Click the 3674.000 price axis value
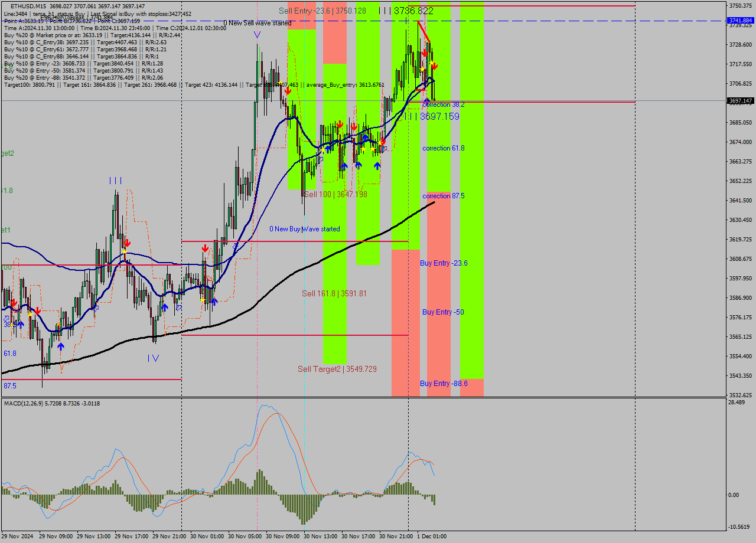Screen dimensions: 756x543 (x=741, y=142)
